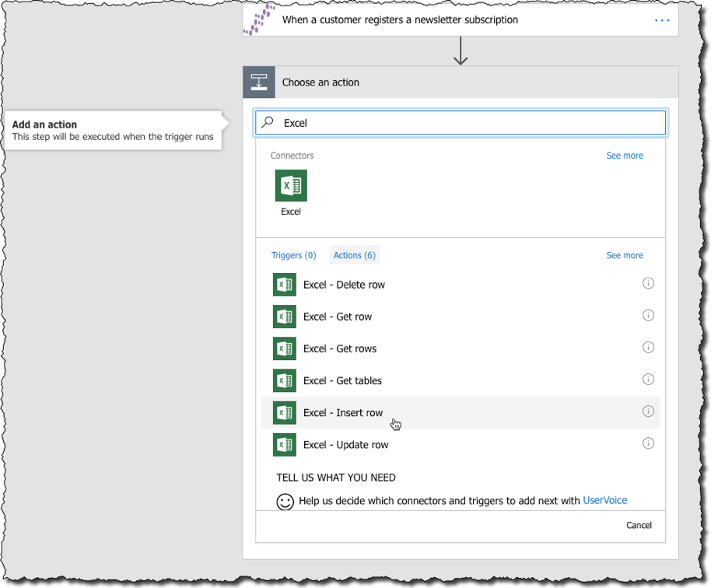Click Excel icon beside Get tables
711x588 pixels.
[x=284, y=380]
